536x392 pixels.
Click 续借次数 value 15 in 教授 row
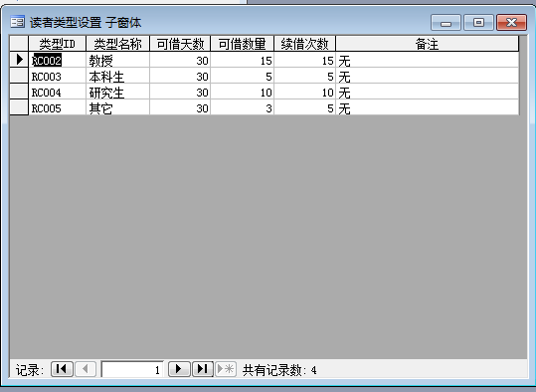pos(304,60)
